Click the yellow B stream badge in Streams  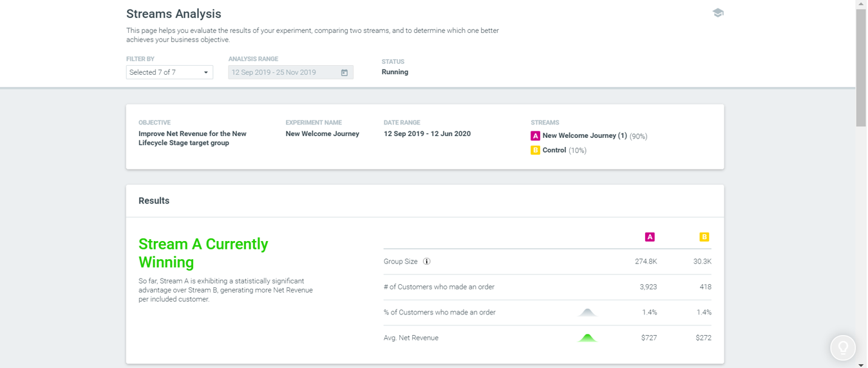pos(535,150)
